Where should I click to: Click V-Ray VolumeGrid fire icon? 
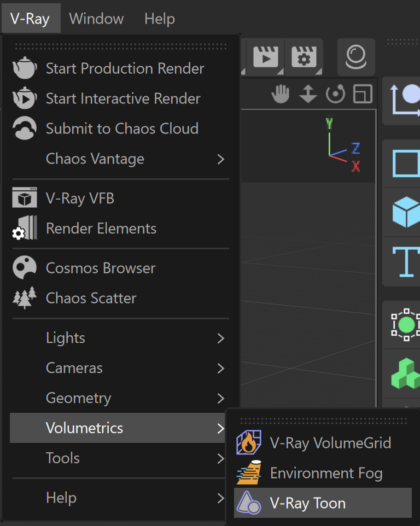[249, 442]
